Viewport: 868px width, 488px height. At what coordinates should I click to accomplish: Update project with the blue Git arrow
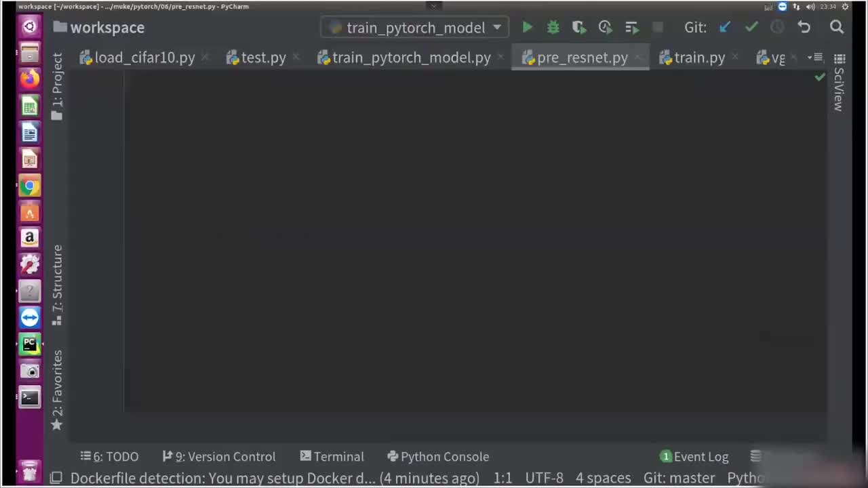pyautogui.click(x=725, y=28)
